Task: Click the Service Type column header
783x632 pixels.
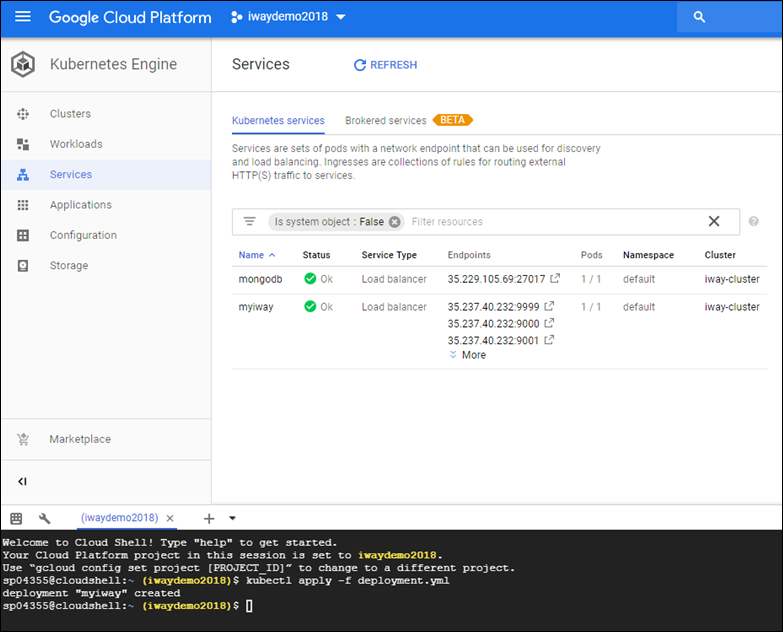Action: 389,255
